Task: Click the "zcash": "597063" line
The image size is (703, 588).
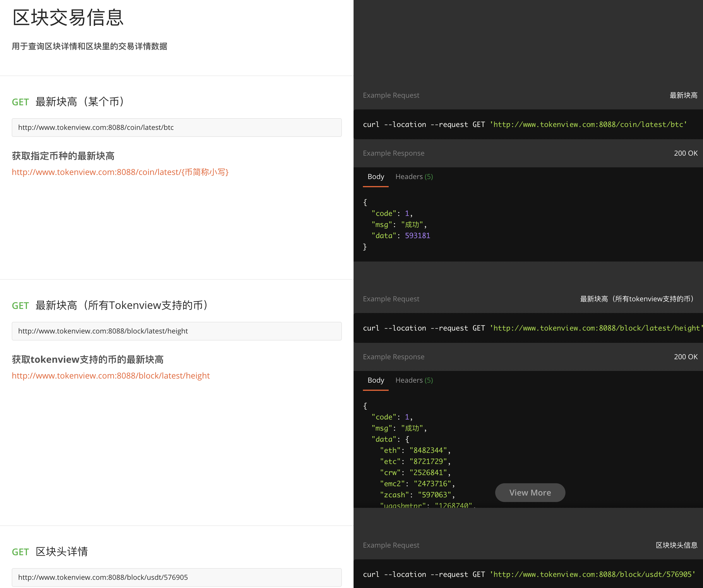Action: [x=417, y=495]
